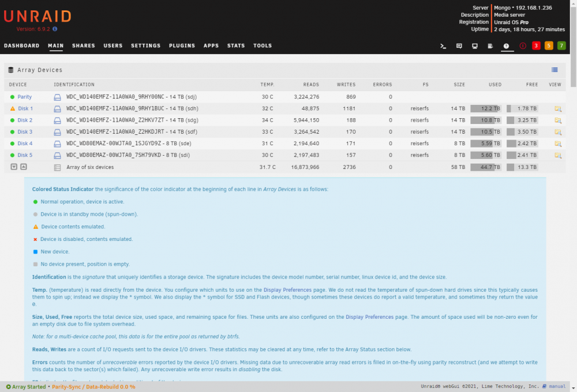Browse Disk 1 contents via view icon
Image resolution: width=577 pixels, height=392 pixels.
click(x=558, y=109)
